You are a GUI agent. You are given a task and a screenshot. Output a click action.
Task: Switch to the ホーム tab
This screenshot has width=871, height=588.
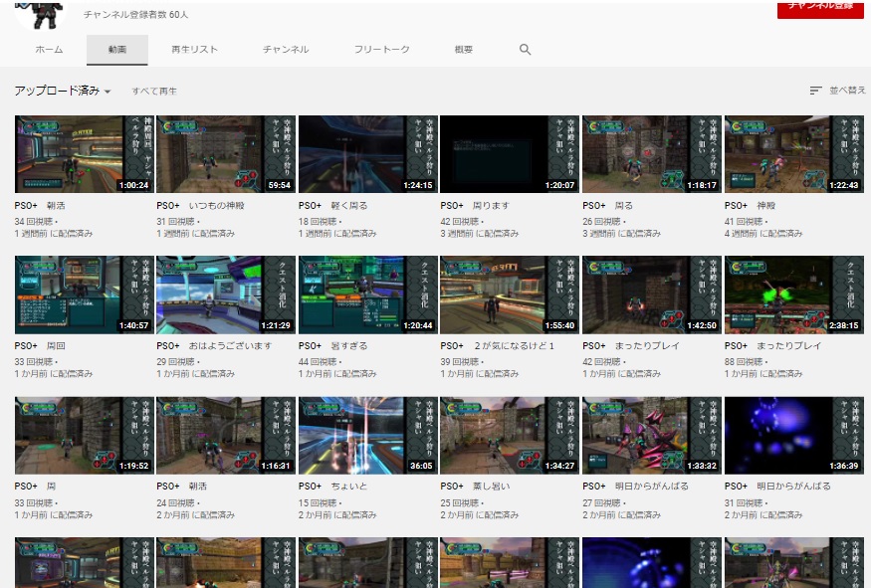pos(49,50)
